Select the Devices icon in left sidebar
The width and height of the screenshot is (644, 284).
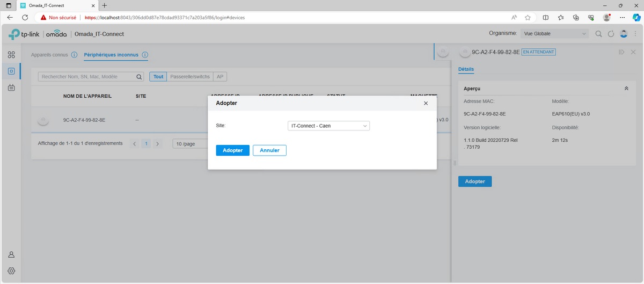pos(11,71)
